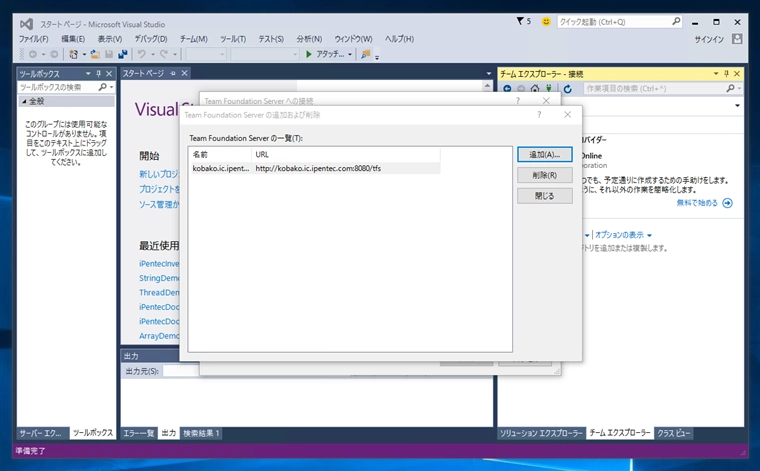
Task: Open the Team Explorer window options dropdown
Action: 715,74
